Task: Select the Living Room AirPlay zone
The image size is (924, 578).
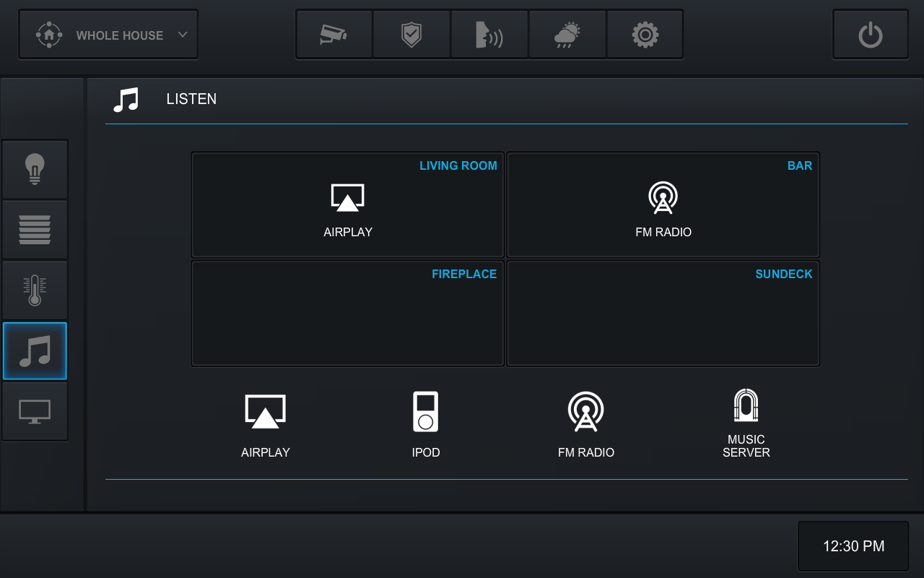Action: click(x=347, y=205)
